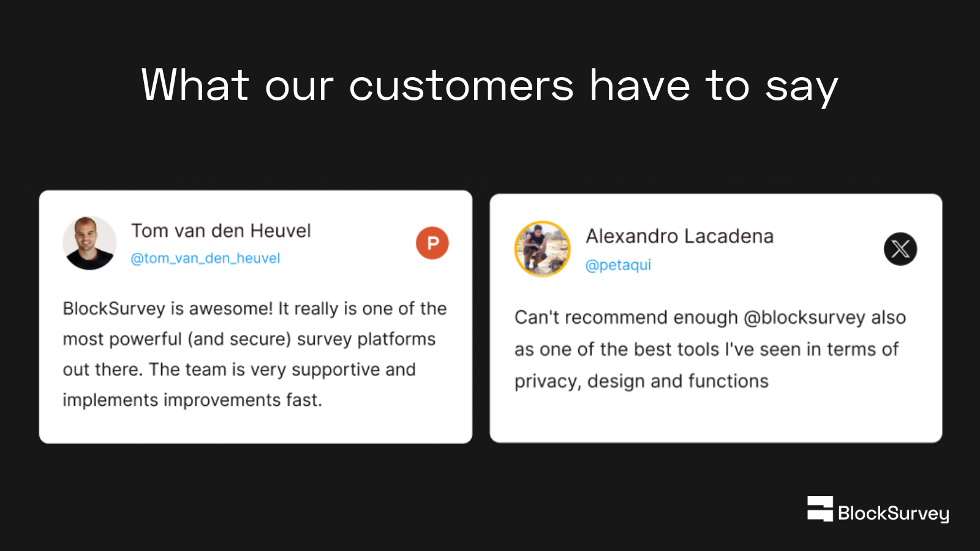Follow the @tom_van_den_heuvel handle link
The width and height of the screenshot is (980, 551).
[205, 258]
